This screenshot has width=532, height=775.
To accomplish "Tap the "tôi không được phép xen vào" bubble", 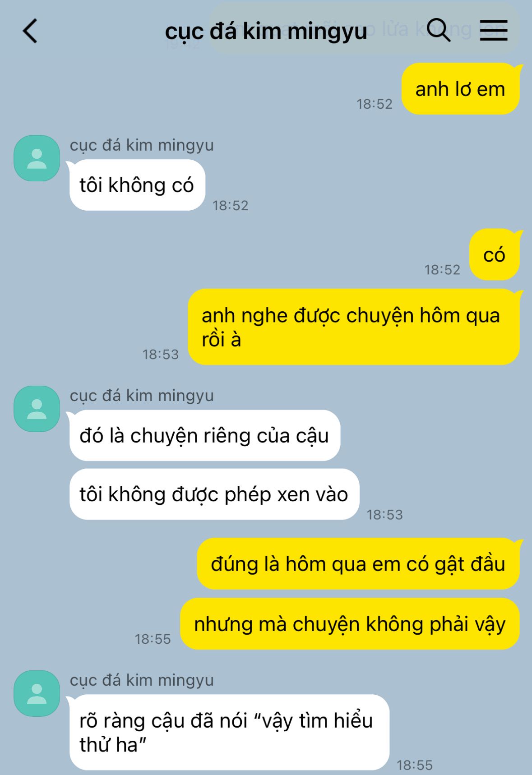I will point(214,494).
